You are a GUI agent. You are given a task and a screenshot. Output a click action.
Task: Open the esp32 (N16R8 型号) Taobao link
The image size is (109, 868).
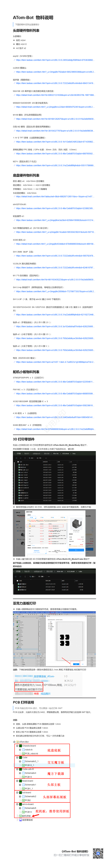point(55,60)
